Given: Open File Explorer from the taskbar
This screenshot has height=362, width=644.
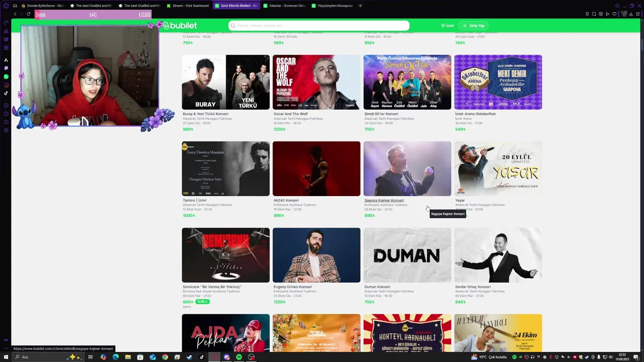Looking at the screenshot, I should coord(128,357).
